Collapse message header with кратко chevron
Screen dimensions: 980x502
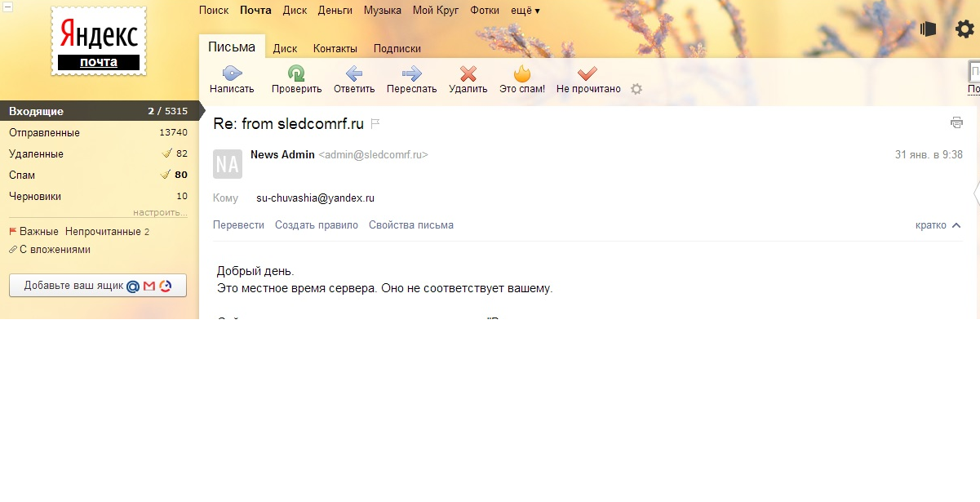click(x=956, y=225)
